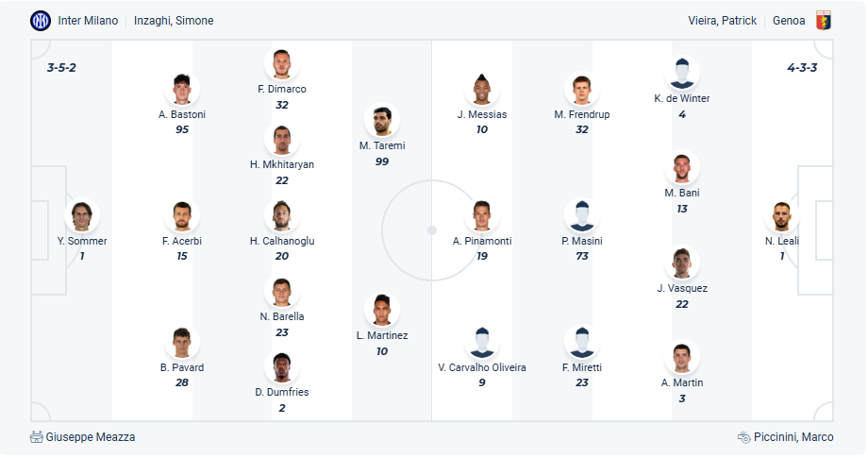The width and height of the screenshot is (868, 458).
Task: Select M. Taremi player photo
Action: (381, 121)
